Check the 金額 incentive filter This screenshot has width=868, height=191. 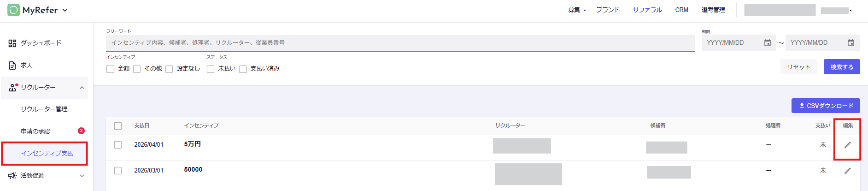111,69
